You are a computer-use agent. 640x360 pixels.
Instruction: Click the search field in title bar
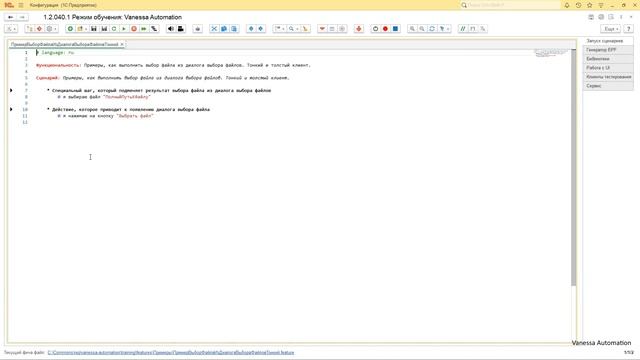pyautogui.click(x=510, y=5)
